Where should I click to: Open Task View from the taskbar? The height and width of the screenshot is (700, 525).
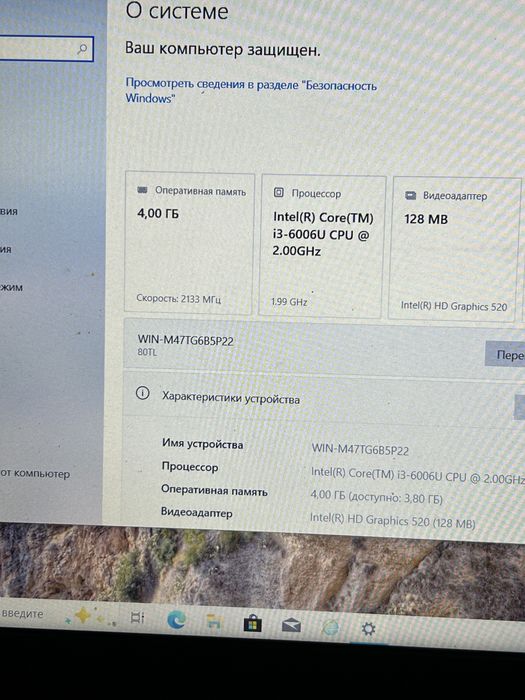(137, 617)
